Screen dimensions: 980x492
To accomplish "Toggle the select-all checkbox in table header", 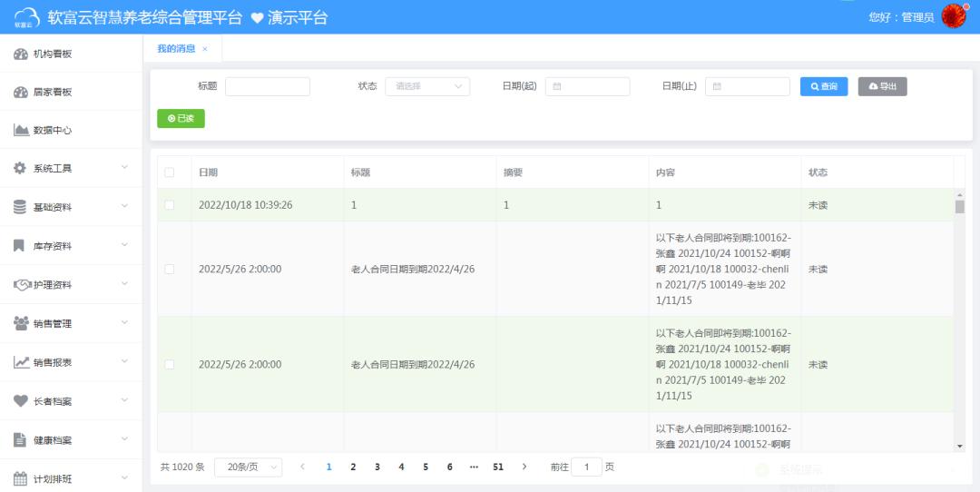I will [x=170, y=172].
